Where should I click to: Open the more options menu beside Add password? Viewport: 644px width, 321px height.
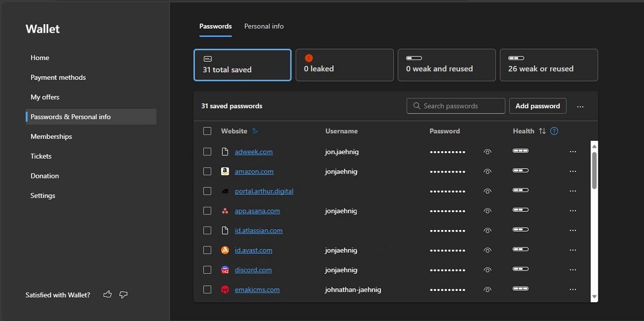tap(580, 106)
